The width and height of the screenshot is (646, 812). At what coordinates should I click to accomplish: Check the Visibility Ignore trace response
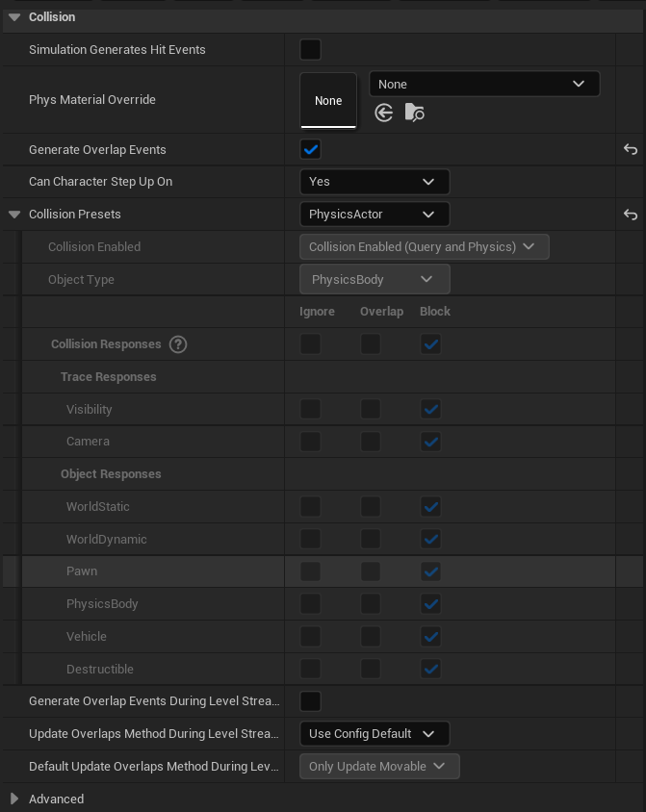tap(310, 410)
